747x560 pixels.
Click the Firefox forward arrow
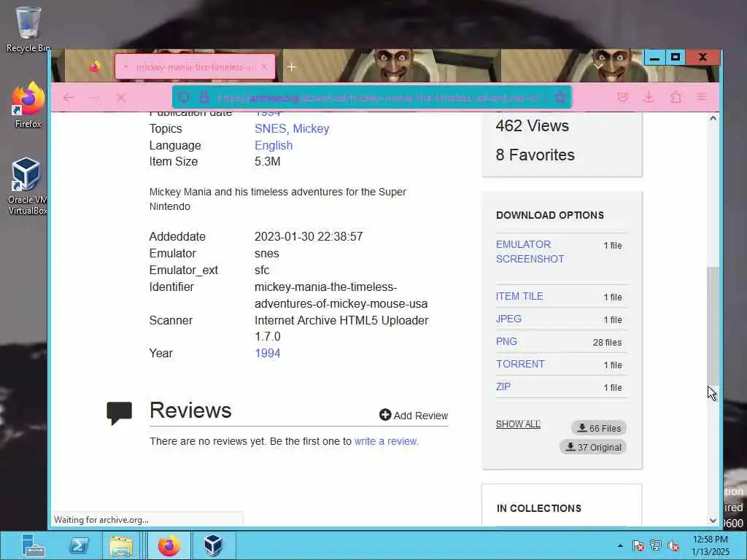(94, 98)
